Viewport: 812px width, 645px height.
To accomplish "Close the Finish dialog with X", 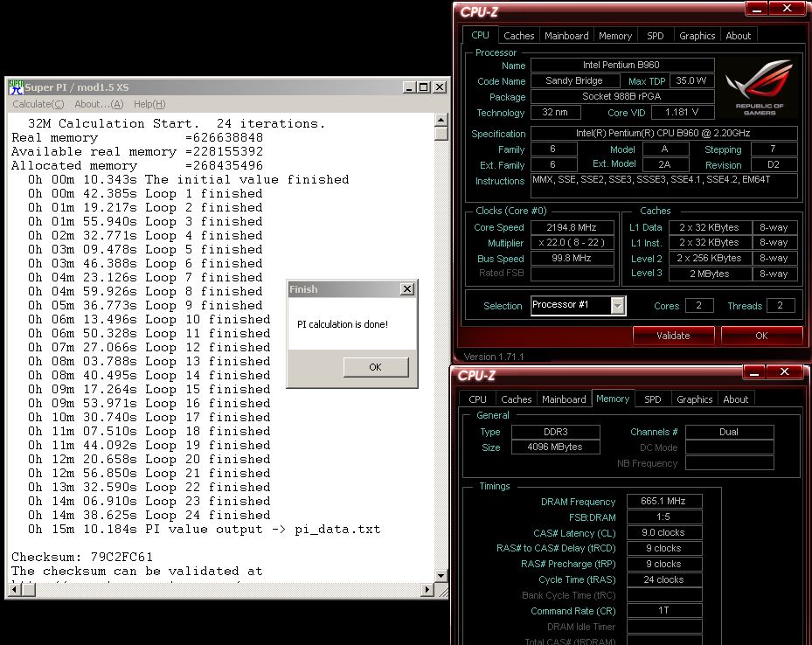I will [407, 289].
